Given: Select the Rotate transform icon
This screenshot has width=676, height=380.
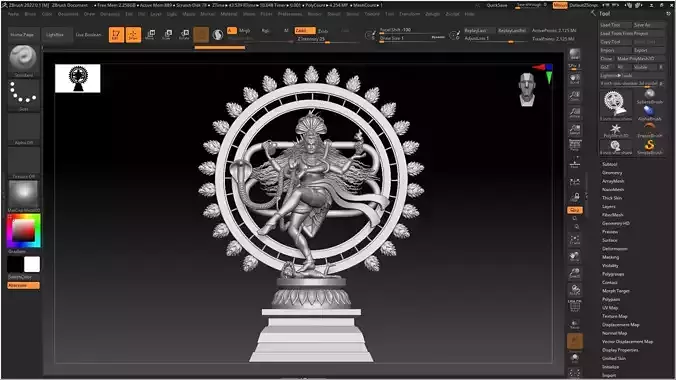Looking at the screenshot, I should pos(184,35).
